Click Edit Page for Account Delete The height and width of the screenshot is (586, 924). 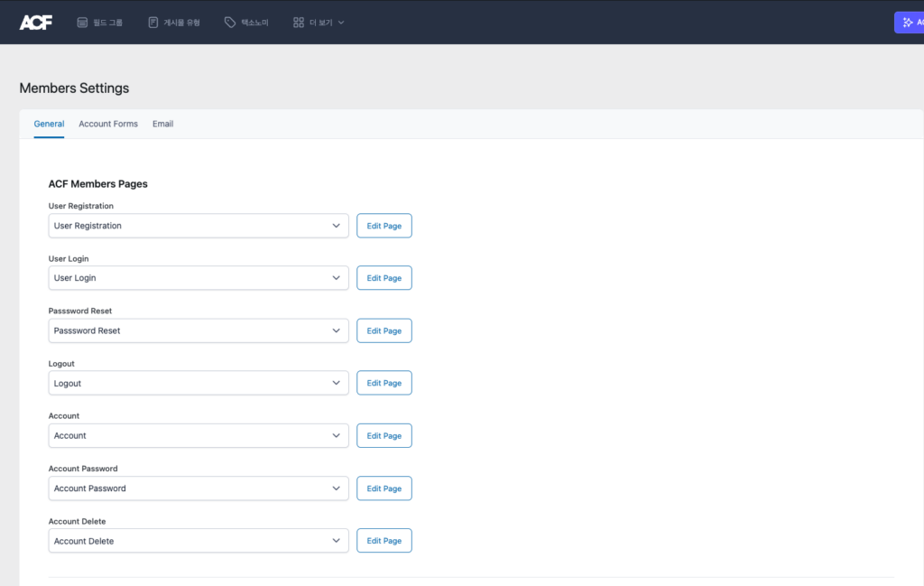click(x=384, y=541)
